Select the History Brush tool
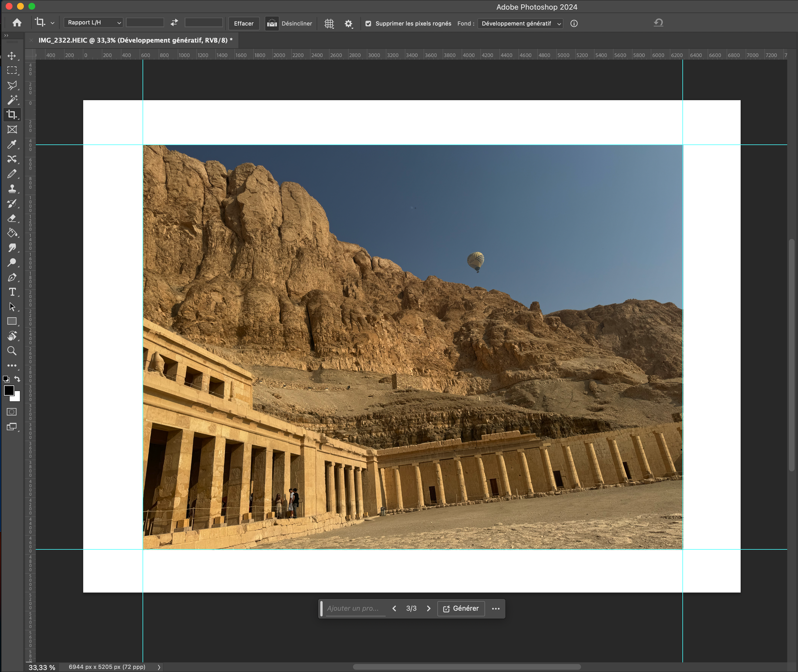Viewport: 798px width, 672px height. (x=12, y=203)
